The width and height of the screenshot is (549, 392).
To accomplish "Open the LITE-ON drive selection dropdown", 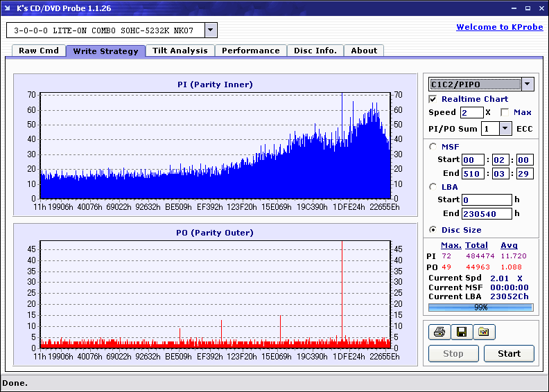I will (x=211, y=30).
